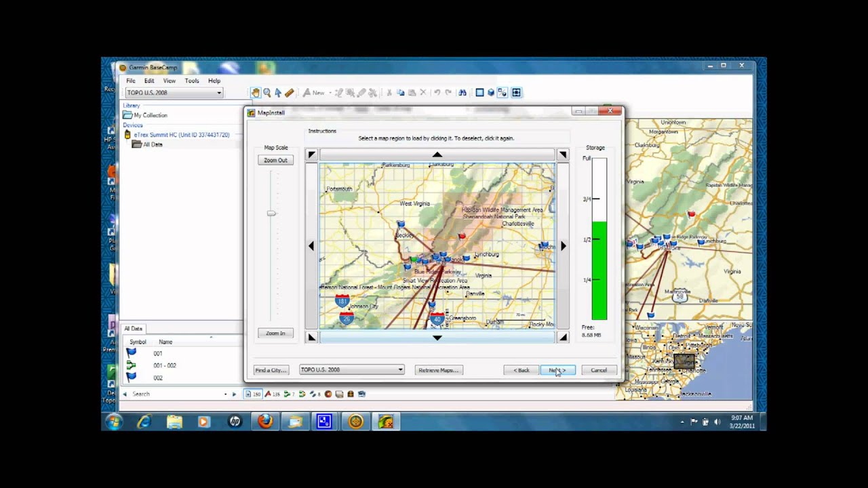Toggle the filter icon showing 8
The image size is (868, 488).
point(315,394)
